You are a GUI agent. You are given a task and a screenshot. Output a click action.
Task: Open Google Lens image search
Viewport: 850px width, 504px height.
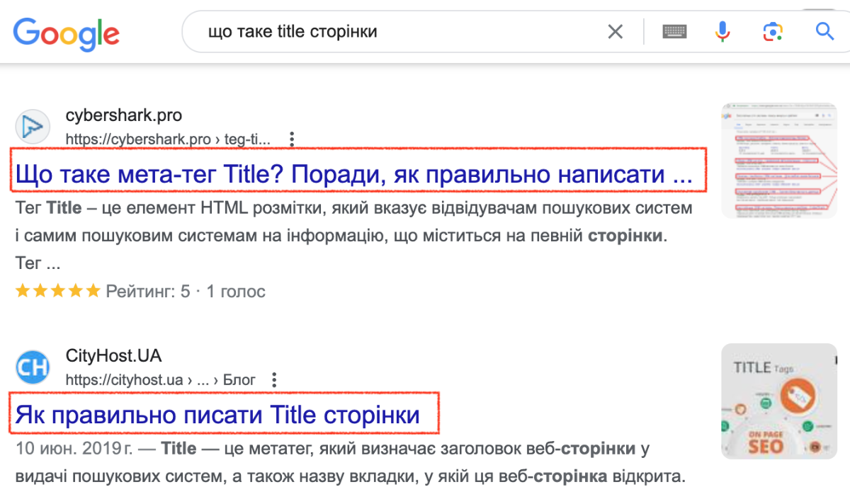pyautogui.click(x=772, y=31)
